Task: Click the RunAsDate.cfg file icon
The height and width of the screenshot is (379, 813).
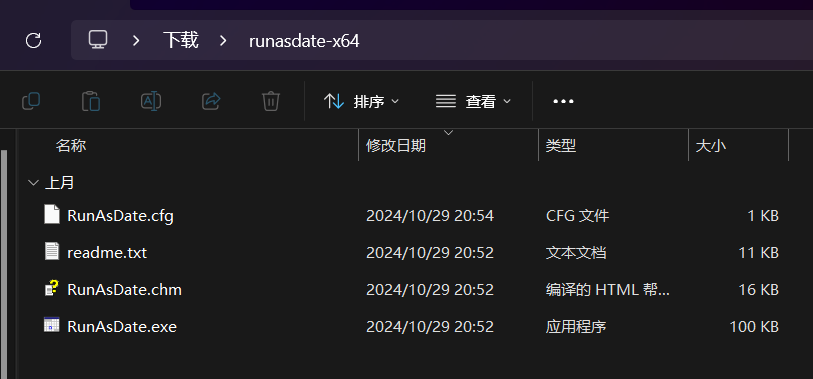Action: [x=51, y=214]
